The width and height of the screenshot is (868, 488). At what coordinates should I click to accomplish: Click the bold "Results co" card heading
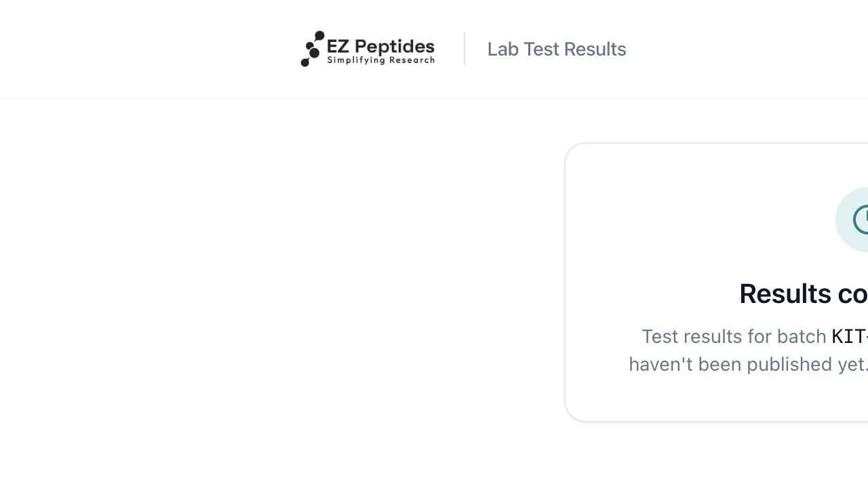pyautogui.click(x=804, y=293)
